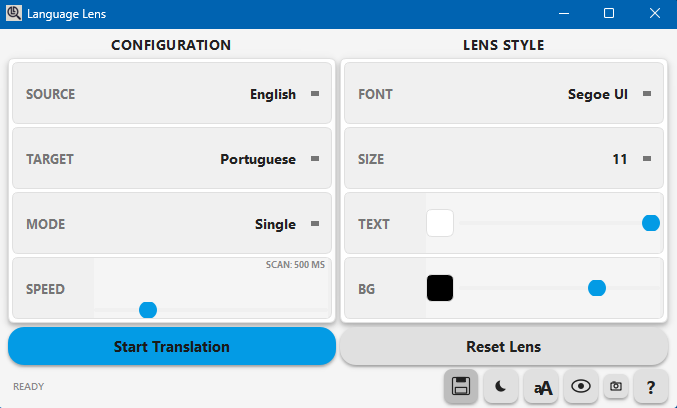Open the MODE dropdown showing Single
This screenshot has height=408, width=677.
tap(172, 223)
